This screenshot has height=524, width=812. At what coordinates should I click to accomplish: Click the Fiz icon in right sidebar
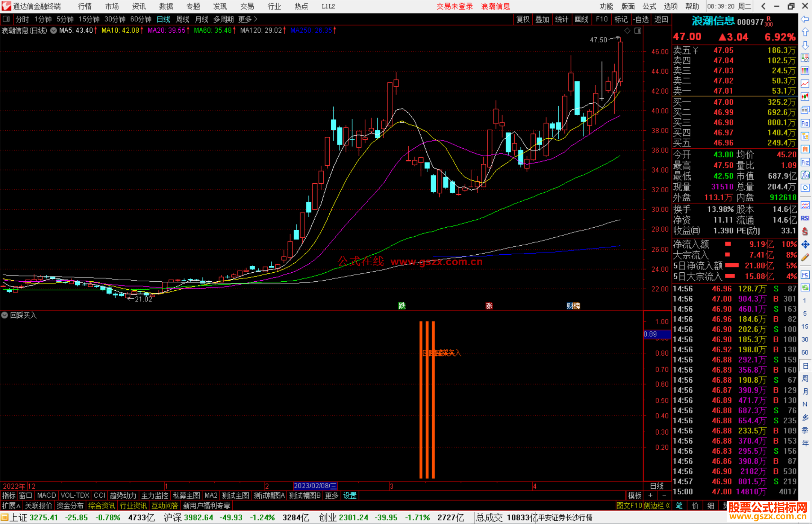805,162
